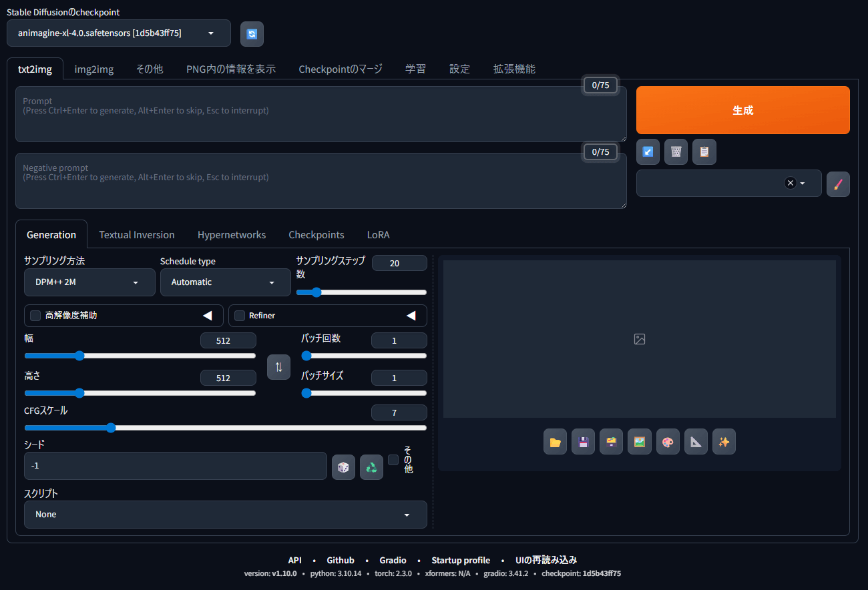868x590 pixels.
Task: Open the 拡張機能 tab
Action: 514,69
